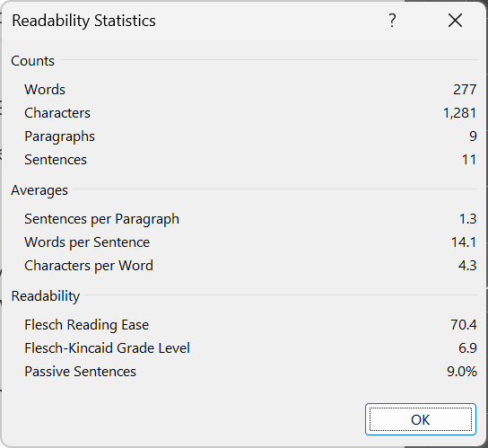This screenshot has height=448, width=488.
Task: Click the Characters per Word label
Action: point(89,266)
